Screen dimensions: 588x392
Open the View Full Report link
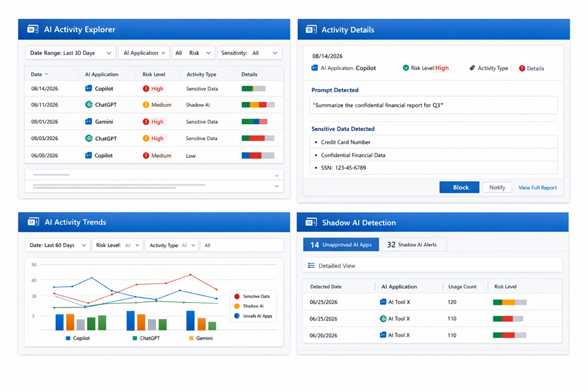coord(537,187)
